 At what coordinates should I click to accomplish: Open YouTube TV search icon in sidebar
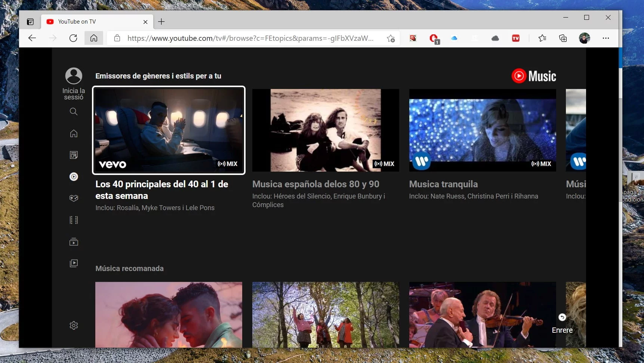click(74, 111)
